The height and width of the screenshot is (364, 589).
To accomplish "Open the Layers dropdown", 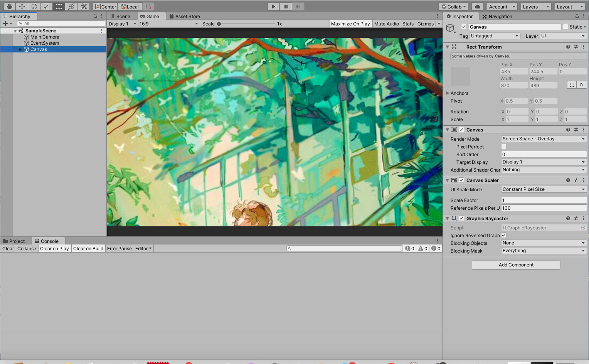I will [x=536, y=7].
